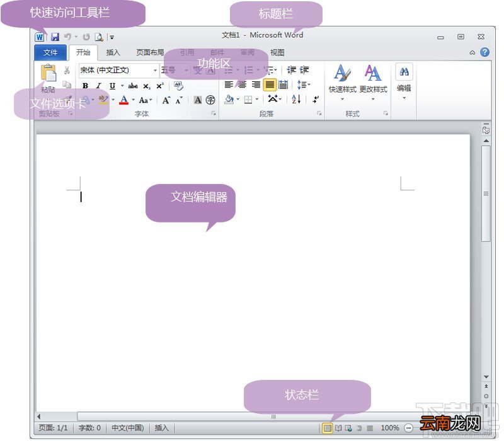Screen dimensions: 504x441
Task: Zoom out with the minus button
Action: [408, 428]
